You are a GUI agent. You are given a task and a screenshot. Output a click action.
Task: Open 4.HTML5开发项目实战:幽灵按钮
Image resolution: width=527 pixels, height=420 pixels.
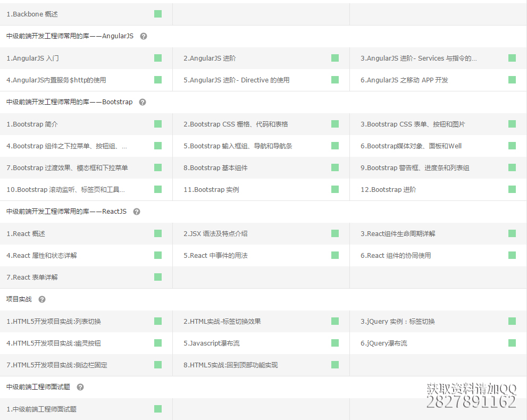[x=54, y=343]
